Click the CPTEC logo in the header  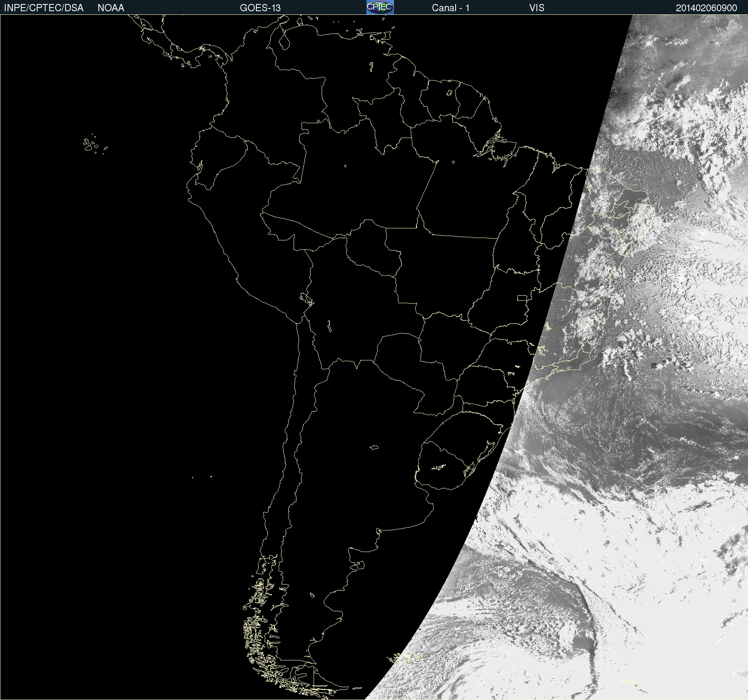380,7
